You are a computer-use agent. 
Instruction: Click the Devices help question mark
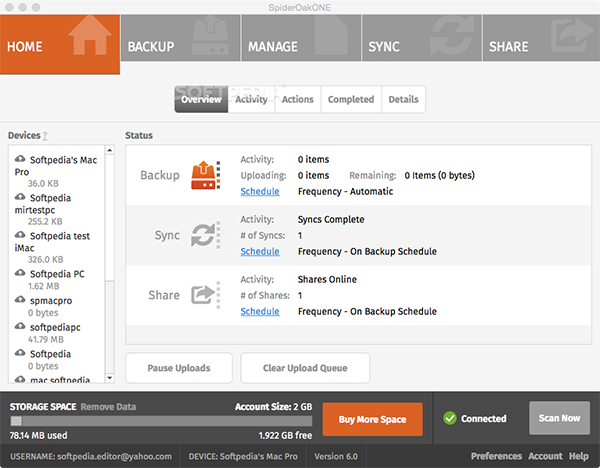(45, 136)
